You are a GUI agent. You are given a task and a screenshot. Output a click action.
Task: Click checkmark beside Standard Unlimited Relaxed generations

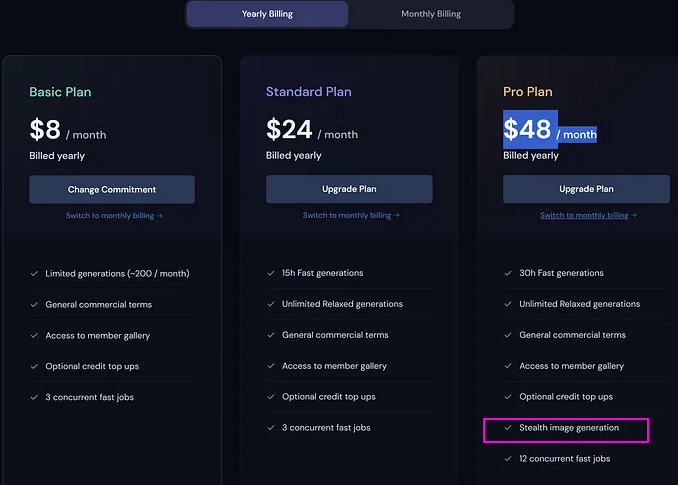click(x=271, y=304)
